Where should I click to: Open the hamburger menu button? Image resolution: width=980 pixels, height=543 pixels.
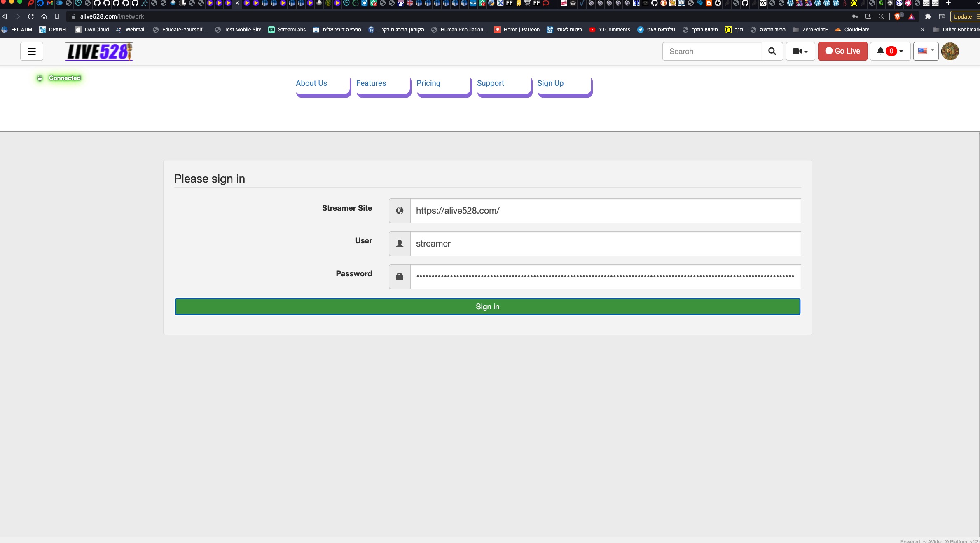click(32, 52)
